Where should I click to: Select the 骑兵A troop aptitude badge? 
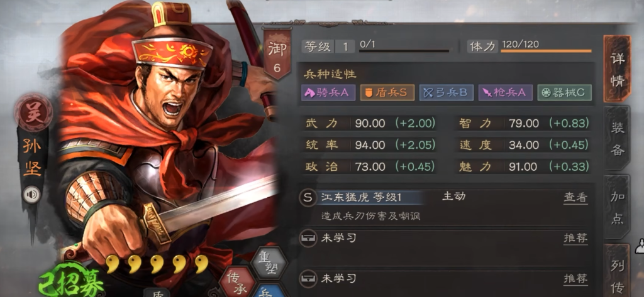click(328, 93)
